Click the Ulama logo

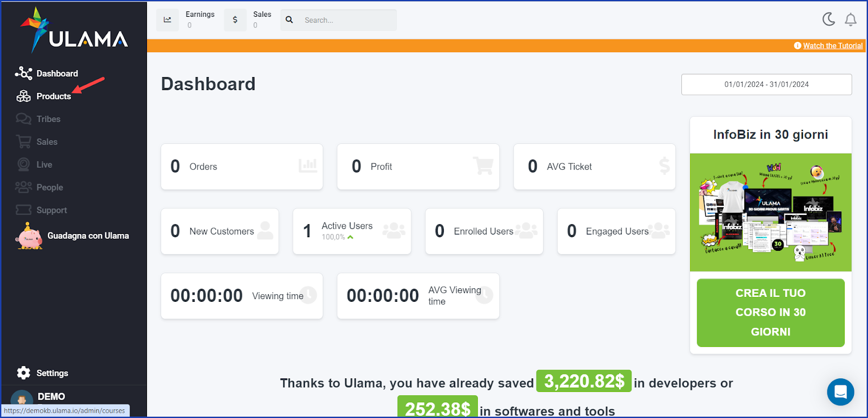tap(74, 30)
